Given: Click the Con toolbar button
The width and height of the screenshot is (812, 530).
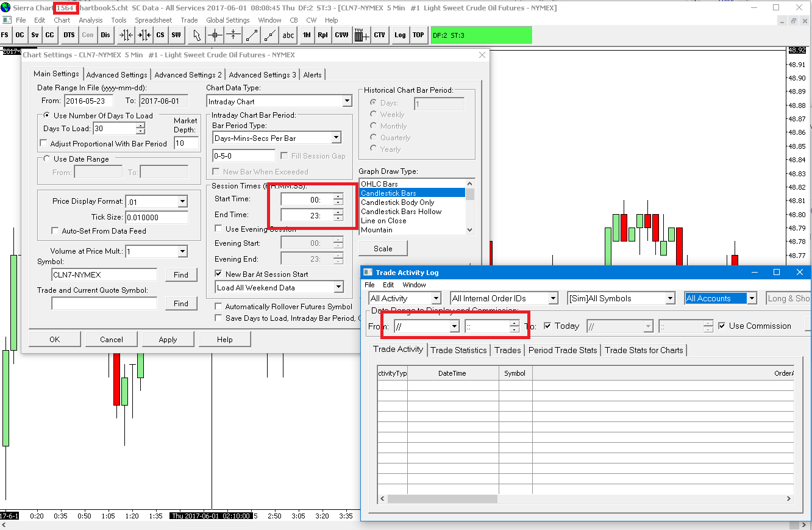Looking at the screenshot, I should (88, 35).
